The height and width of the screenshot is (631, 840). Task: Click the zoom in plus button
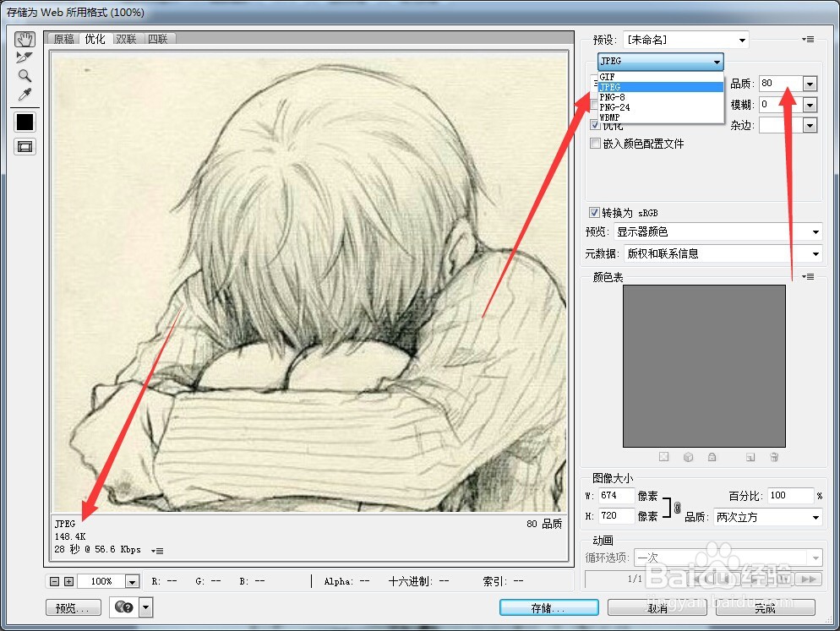(x=68, y=581)
